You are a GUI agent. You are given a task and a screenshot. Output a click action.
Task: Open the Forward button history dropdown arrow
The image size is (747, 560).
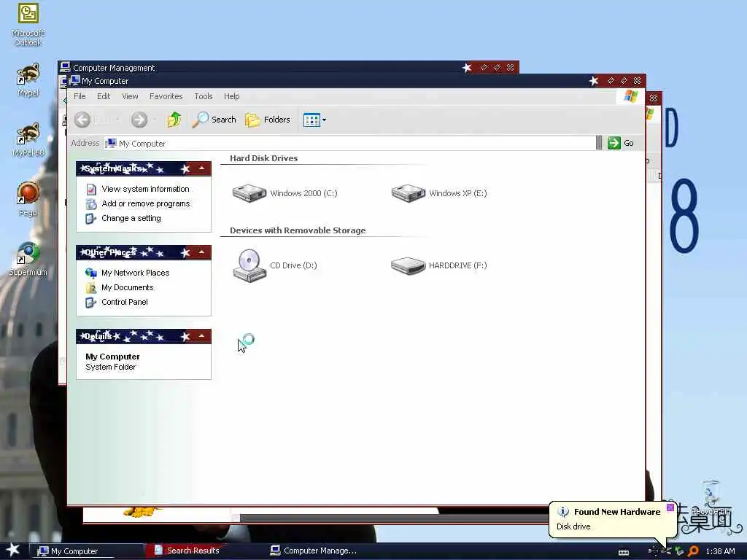tap(155, 120)
